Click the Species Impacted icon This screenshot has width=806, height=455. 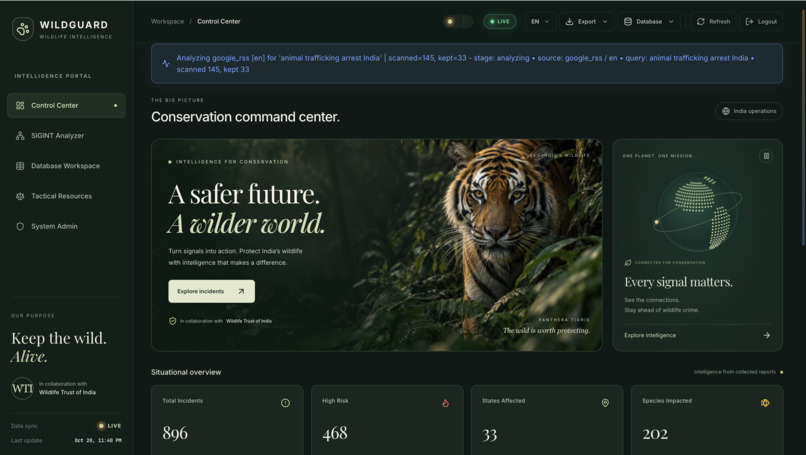point(765,403)
